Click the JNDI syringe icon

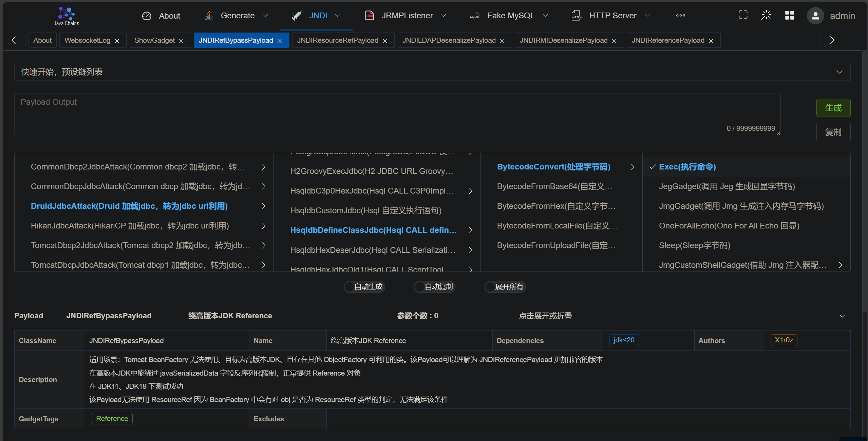point(297,16)
